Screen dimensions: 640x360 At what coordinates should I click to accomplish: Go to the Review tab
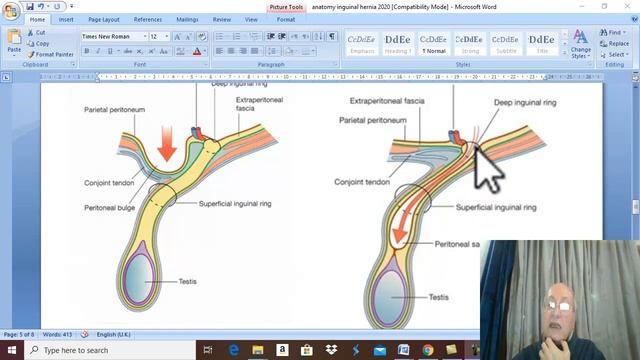(x=222, y=20)
